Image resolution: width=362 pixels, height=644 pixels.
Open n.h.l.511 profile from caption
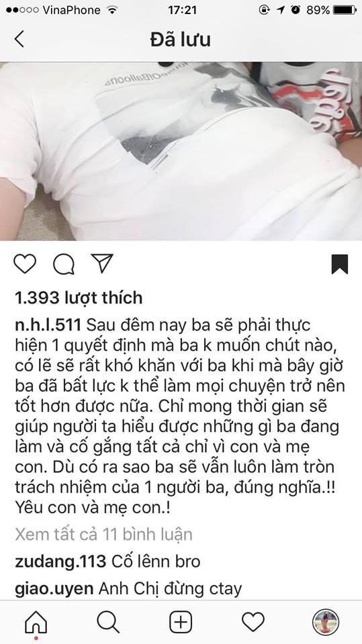point(48,325)
